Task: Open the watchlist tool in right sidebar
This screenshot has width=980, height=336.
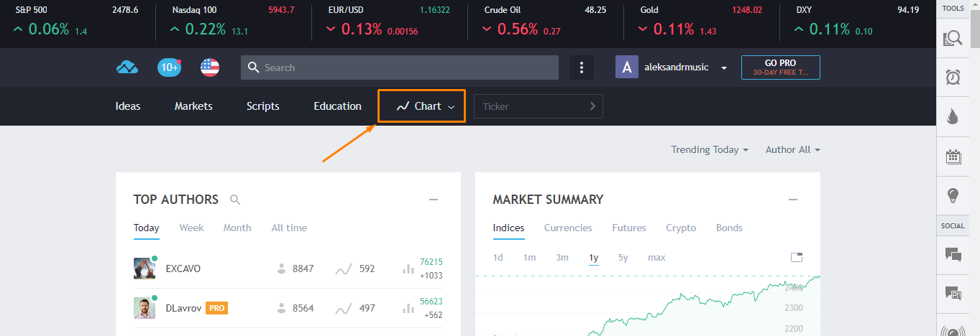Action: pyautogui.click(x=953, y=39)
